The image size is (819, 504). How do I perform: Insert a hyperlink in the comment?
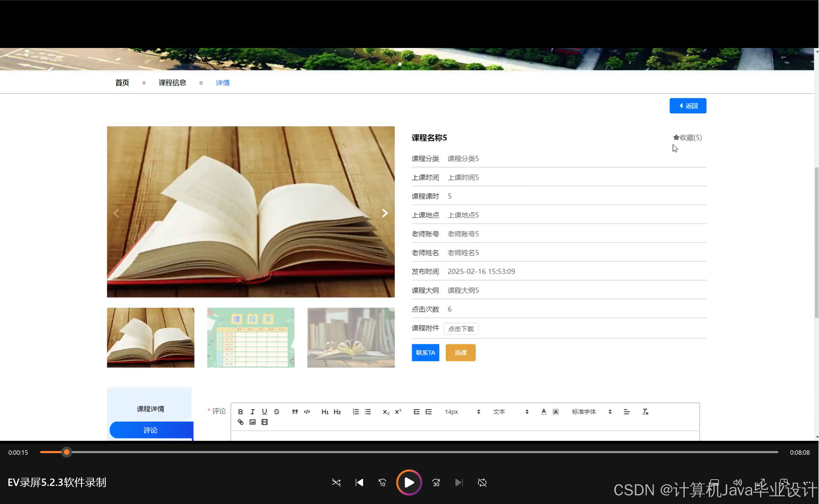(x=240, y=422)
